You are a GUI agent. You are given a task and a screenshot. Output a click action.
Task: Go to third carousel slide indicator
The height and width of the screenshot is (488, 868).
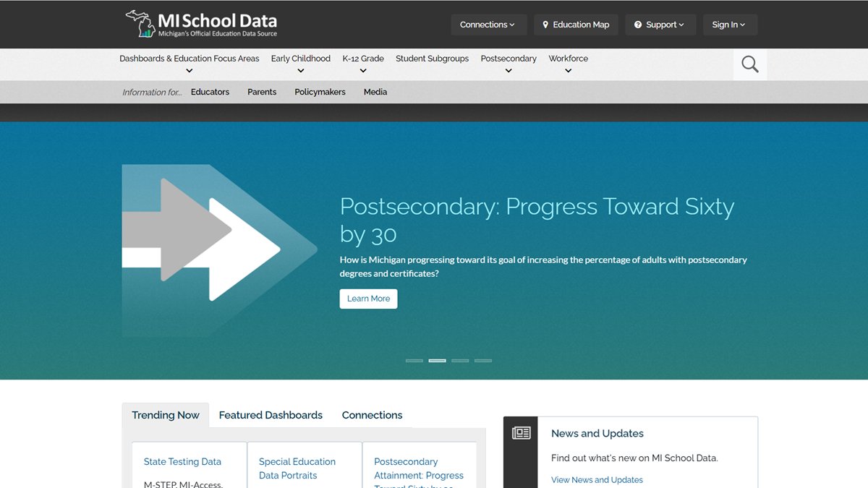[x=460, y=360]
